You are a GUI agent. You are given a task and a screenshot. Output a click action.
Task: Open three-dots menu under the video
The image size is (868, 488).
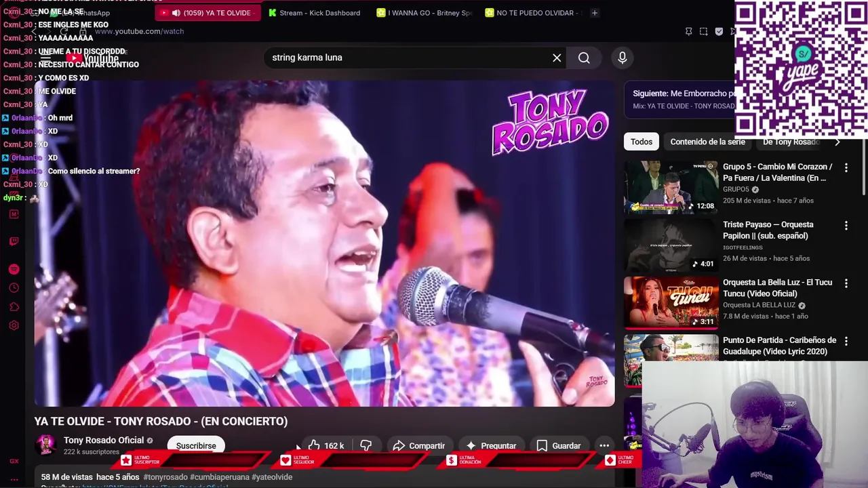pyautogui.click(x=604, y=445)
